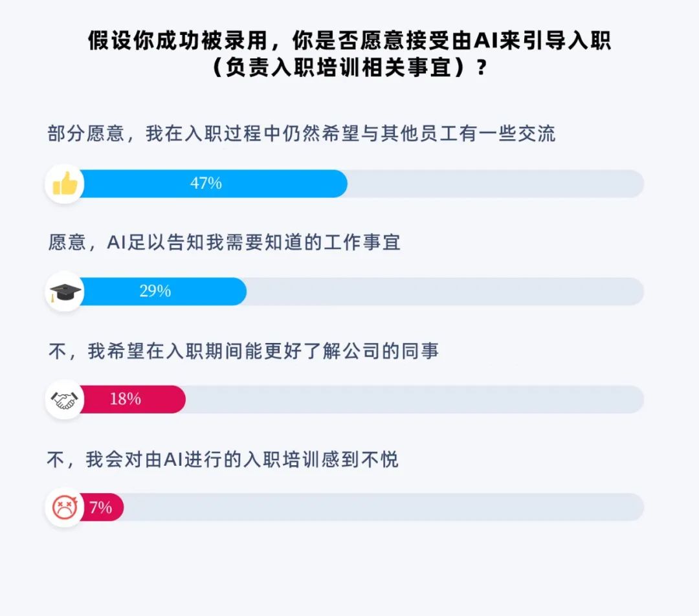Click option text 不，我会对由AI进行的入职培训感到不悦
699x616 pixels.
223,459
